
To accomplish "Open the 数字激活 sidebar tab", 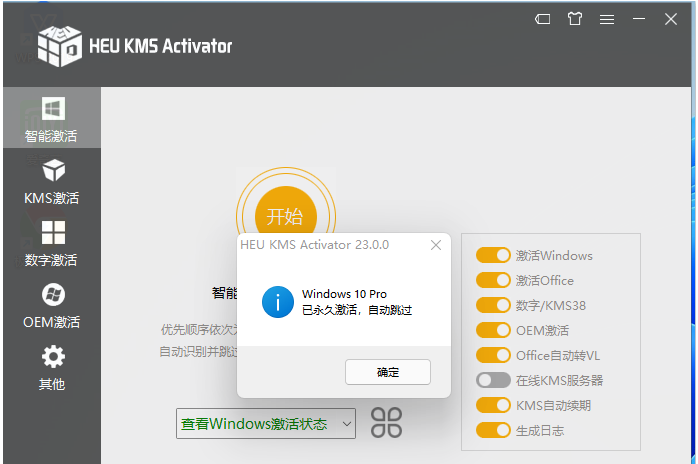I will 51,243.
